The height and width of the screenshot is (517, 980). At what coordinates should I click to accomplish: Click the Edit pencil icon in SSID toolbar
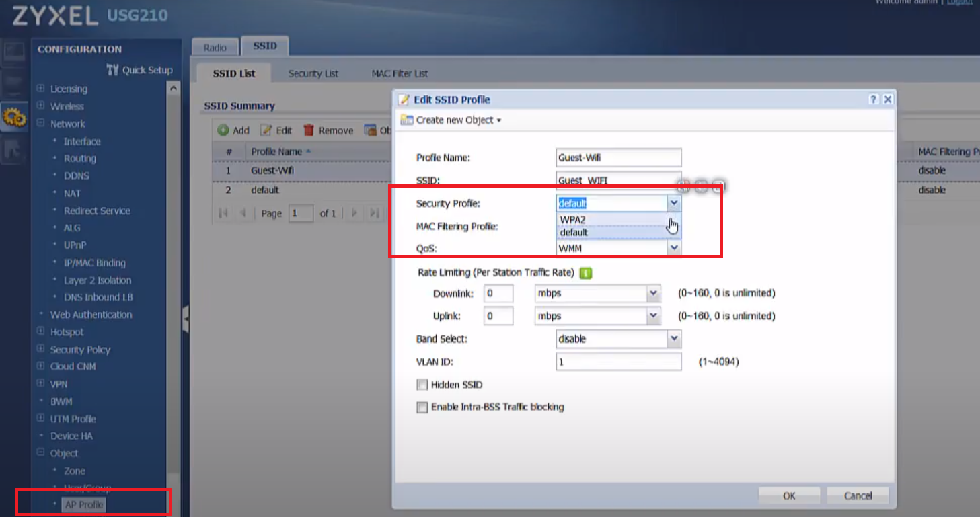pyautogui.click(x=266, y=130)
